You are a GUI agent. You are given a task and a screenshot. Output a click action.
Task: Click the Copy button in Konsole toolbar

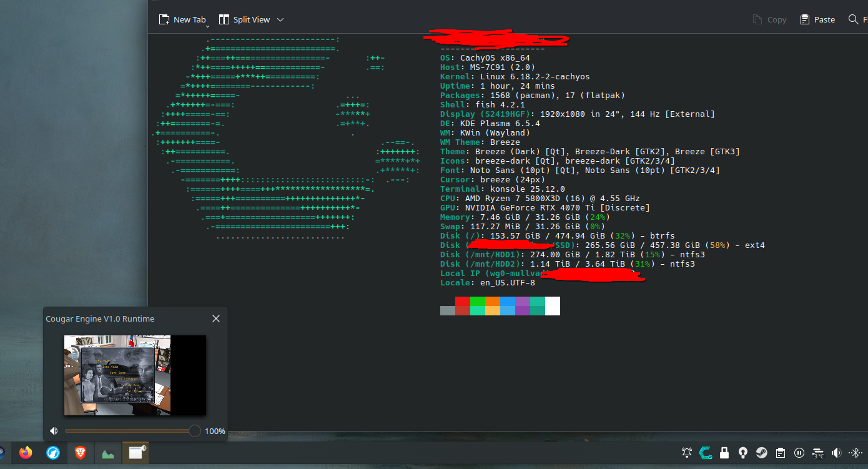click(x=769, y=19)
